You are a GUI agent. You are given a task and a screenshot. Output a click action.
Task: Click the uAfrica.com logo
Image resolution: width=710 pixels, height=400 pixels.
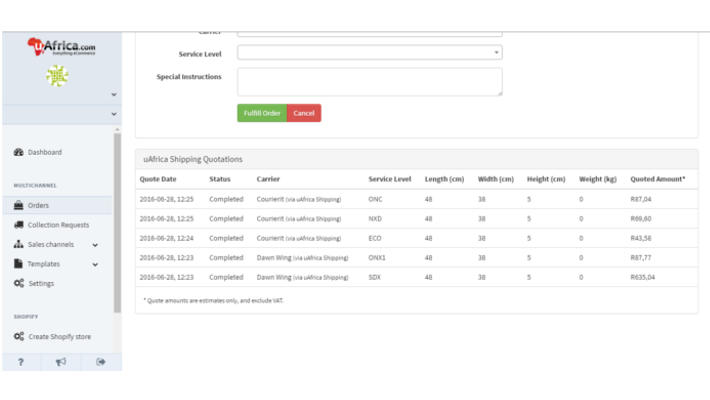pyautogui.click(x=62, y=46)
